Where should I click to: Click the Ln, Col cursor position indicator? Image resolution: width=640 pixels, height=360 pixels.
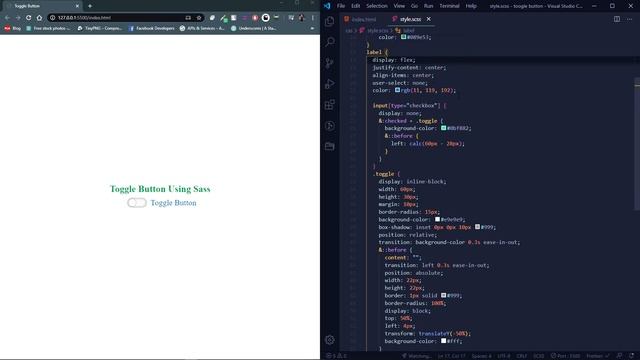click(x=451, y=356)
